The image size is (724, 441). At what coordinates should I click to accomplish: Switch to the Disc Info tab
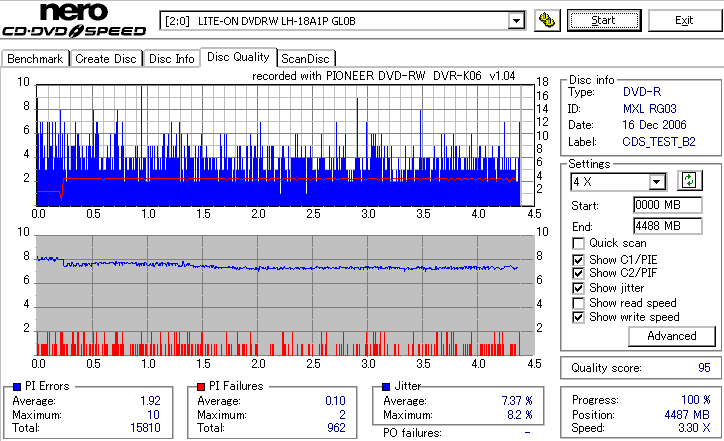pyautogui.click(x=171, y=59)
